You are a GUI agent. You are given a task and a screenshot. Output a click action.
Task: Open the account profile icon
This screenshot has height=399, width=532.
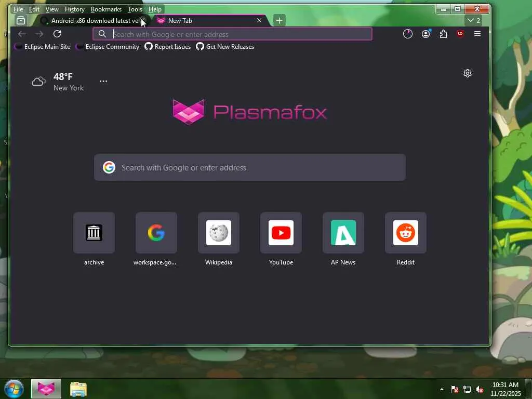[425, 34]
